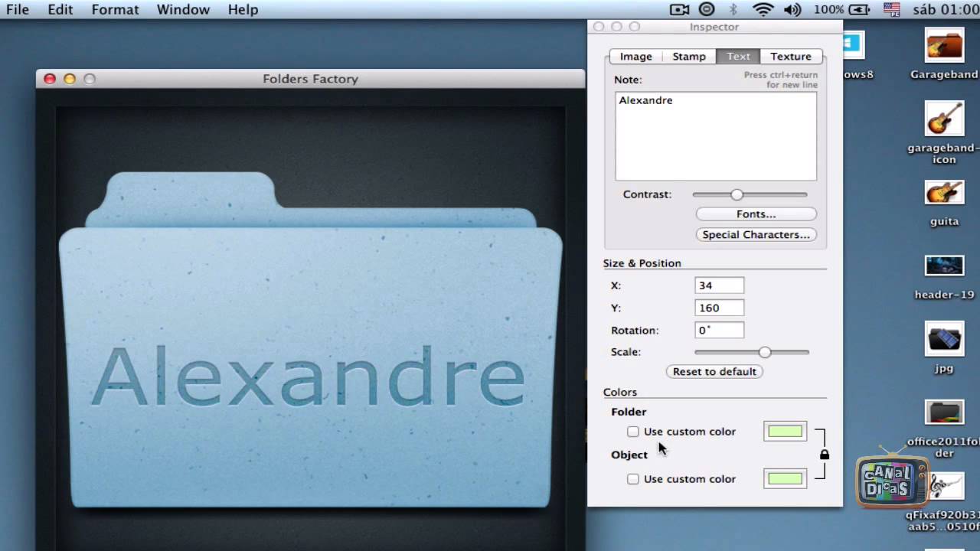Click the X position field
The image size is (980, 551).
click(719, 285)
